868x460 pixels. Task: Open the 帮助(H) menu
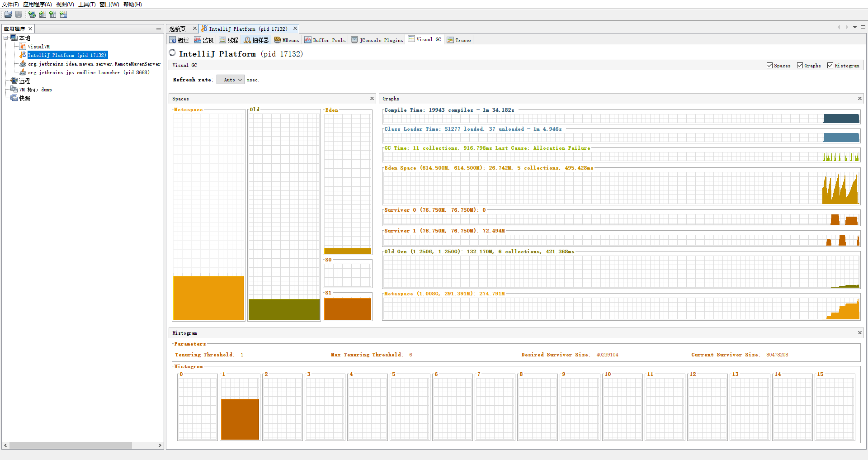[x=132, y=4]
